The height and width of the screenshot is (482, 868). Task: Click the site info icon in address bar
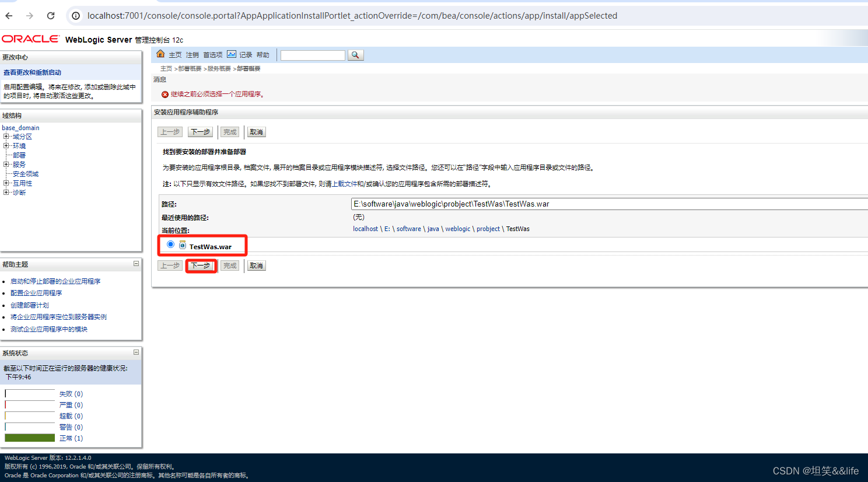click(x=76, y=16)
